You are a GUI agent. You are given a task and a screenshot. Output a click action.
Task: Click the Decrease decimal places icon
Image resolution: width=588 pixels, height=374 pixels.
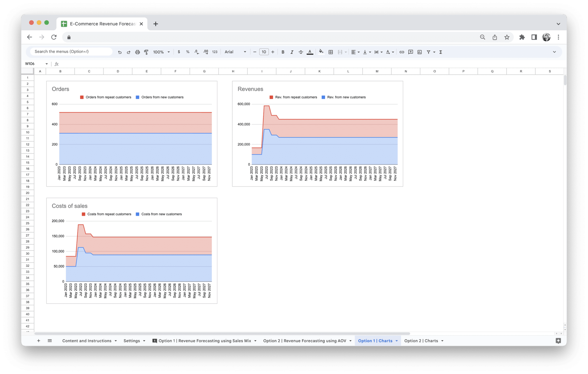pyautogui.click(x=196, y=52)
